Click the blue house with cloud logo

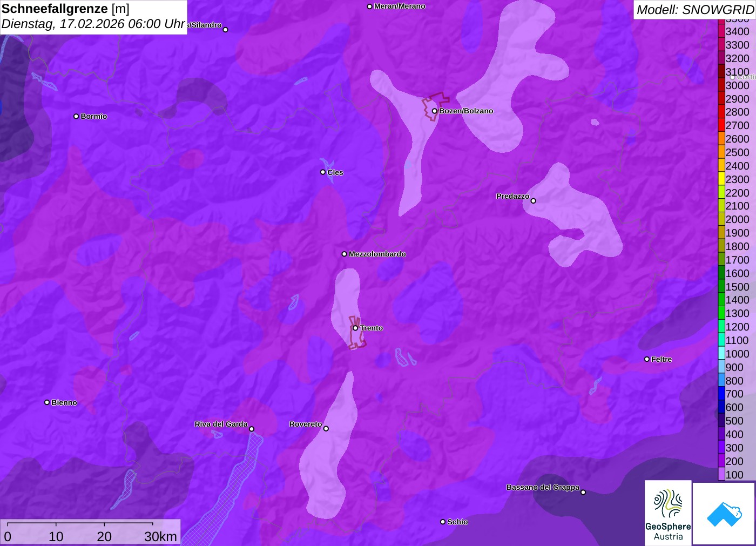724,514
